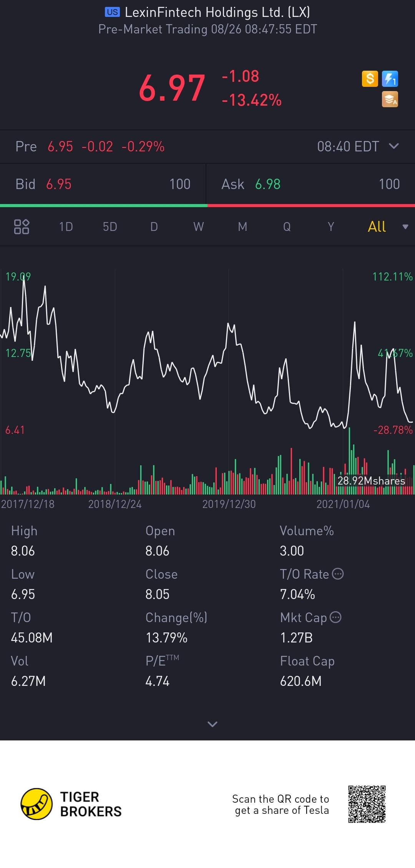Select the All chart period tab
The height and width of the screenshot is (868, 415).
click(x=377, y=227)
